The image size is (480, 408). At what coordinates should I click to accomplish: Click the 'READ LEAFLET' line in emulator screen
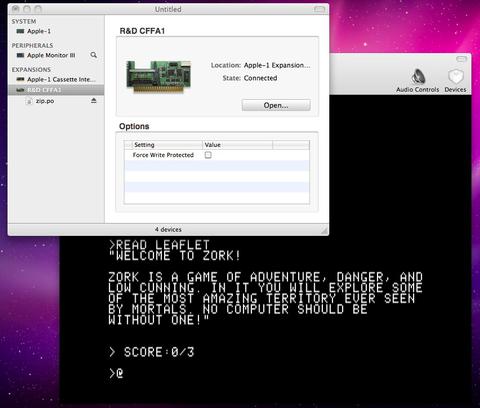159,245
